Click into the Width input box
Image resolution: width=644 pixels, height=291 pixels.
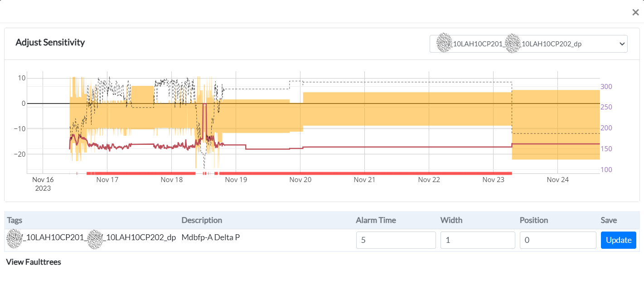pyautogui.click(x=477, y=240)
